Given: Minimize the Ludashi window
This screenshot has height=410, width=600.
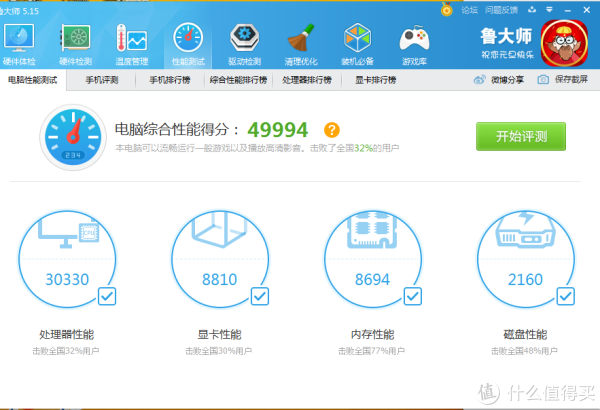Looking at the screenshot, I should [567, 10].
